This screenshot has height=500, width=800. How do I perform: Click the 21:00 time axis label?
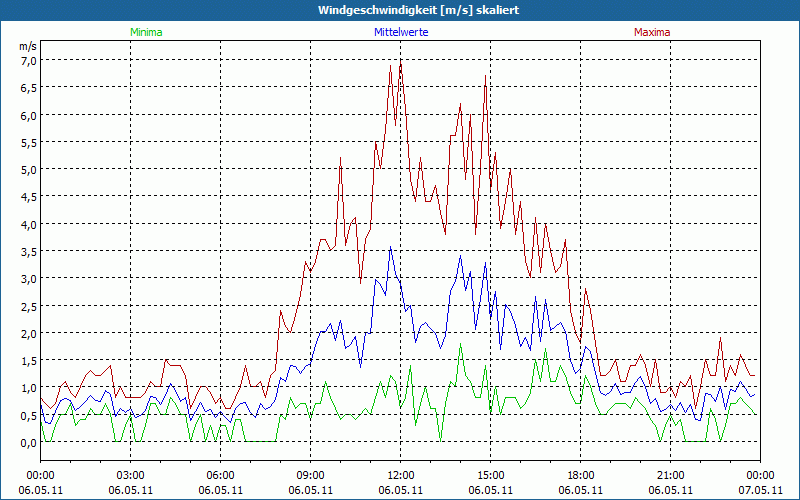(671, 475)
